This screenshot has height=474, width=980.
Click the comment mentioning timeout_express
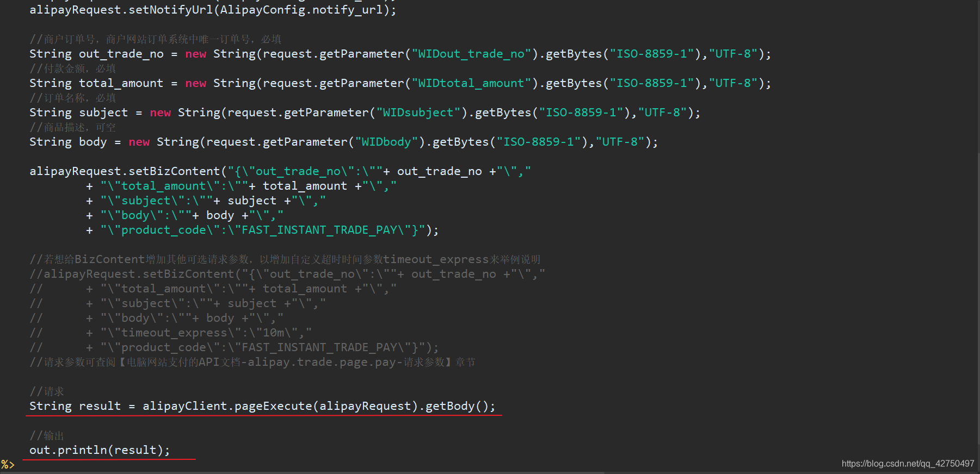coord(285,259)
